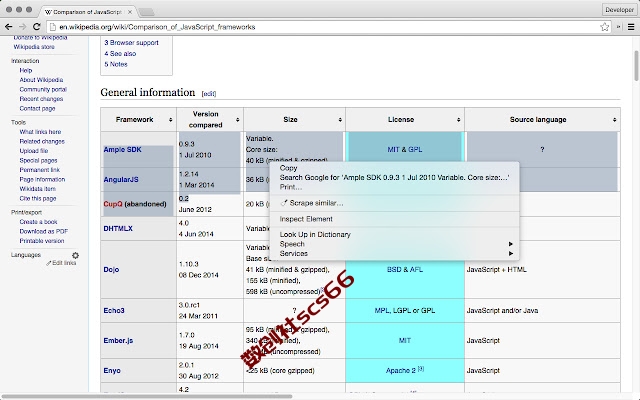
Task: Click the browser forward arrow
Action: pos(22,27)
